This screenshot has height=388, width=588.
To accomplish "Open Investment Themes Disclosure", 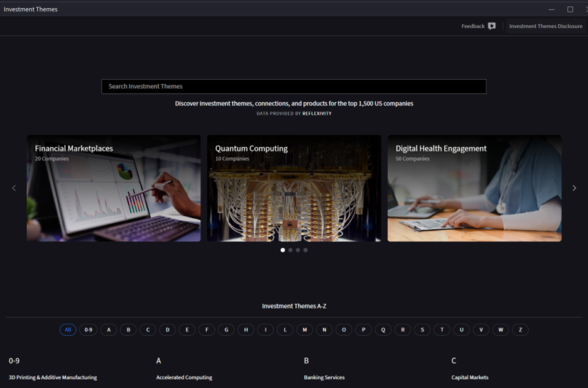I will (545, 26).
